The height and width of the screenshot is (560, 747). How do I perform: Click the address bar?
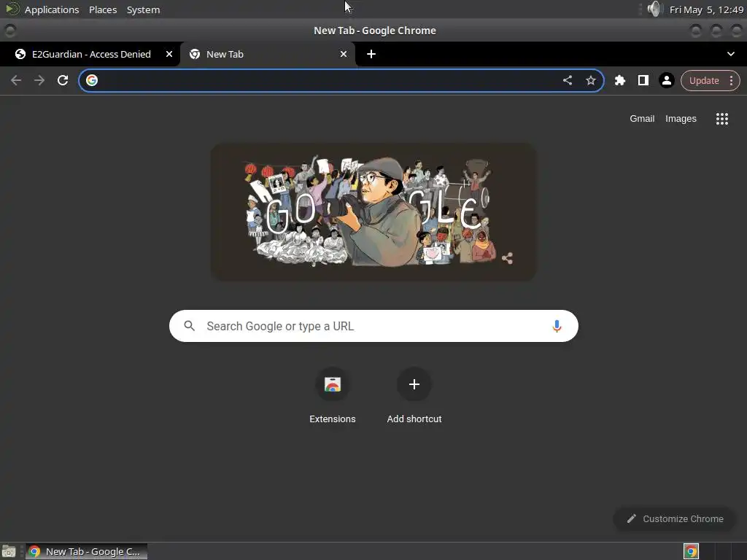(x=341, y=80)
